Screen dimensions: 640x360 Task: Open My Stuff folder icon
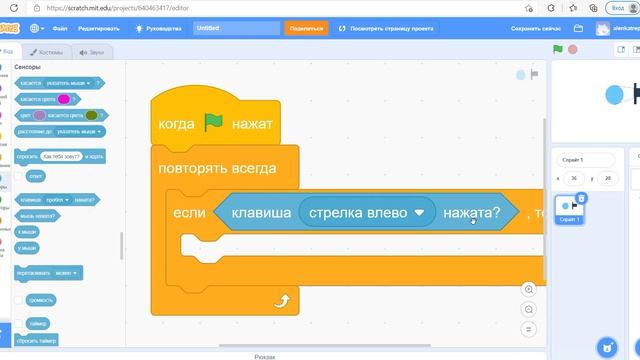[578, 29]
